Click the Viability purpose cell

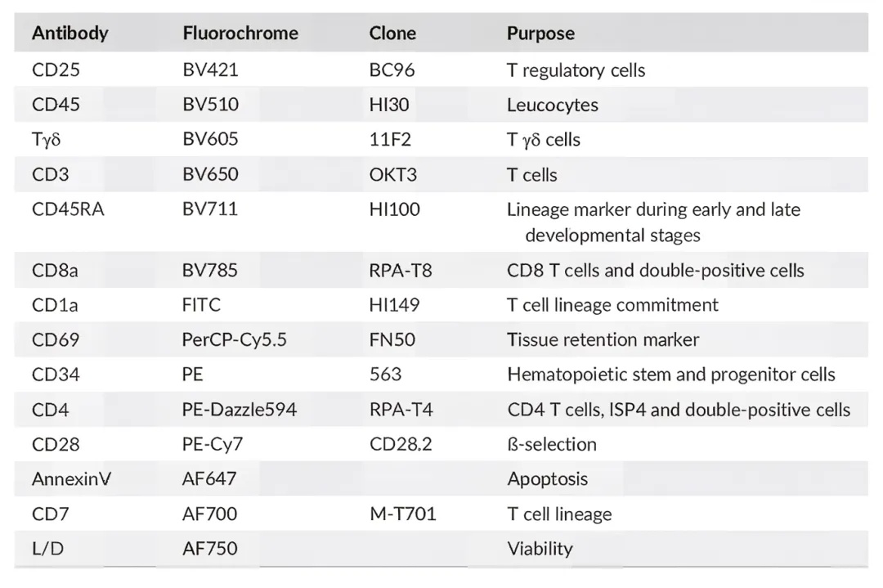(x=540, y=549)
